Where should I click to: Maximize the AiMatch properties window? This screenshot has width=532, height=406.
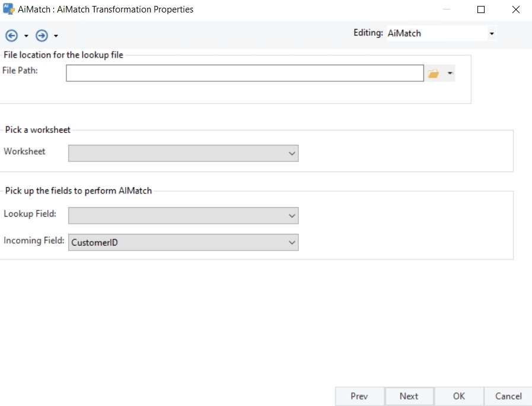pos(481,9)
